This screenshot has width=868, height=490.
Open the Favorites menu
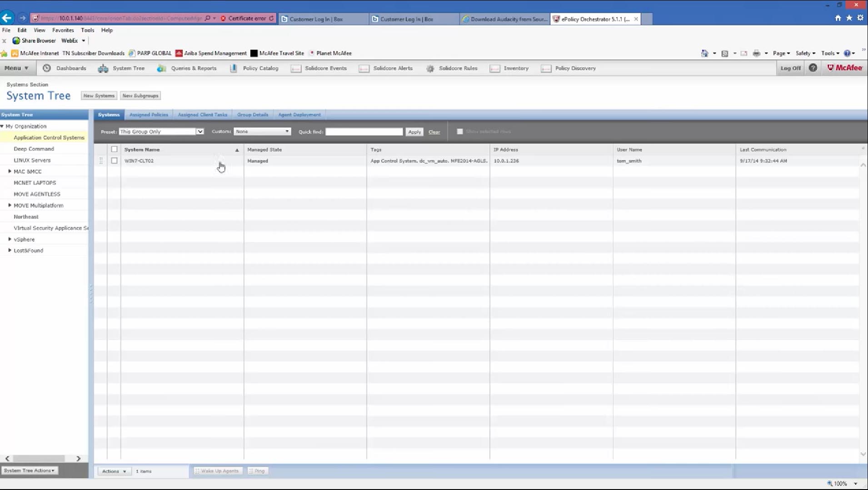pyautogui.click(x=63, y=30)
